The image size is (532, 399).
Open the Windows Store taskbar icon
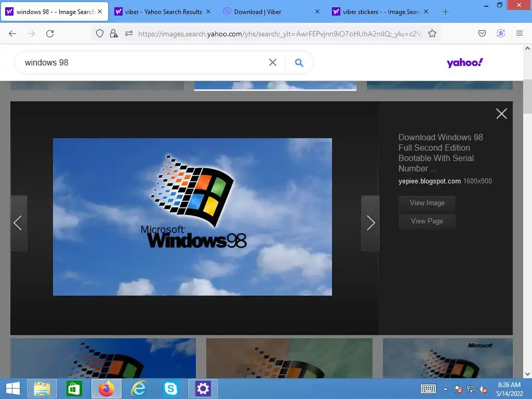(74, 389)
